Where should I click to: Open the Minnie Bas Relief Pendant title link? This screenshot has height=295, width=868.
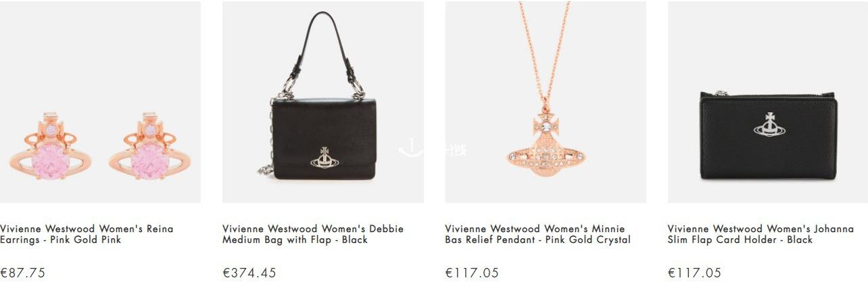point(538,234)
